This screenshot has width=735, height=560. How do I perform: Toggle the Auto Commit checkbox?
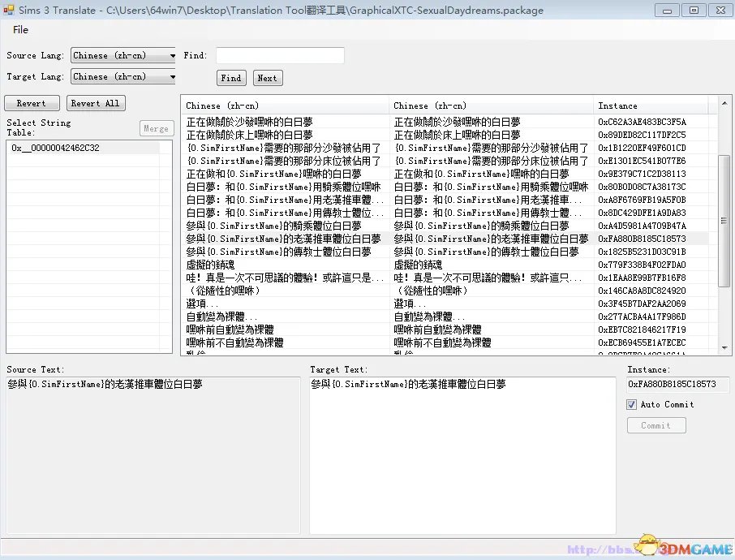coord(631,404)
